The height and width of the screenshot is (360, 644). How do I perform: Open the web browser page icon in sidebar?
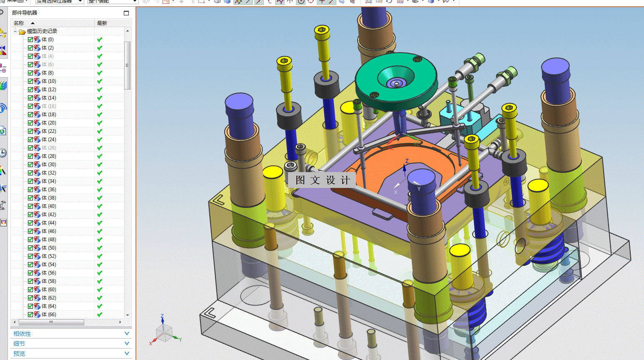[x=3, y=131]
